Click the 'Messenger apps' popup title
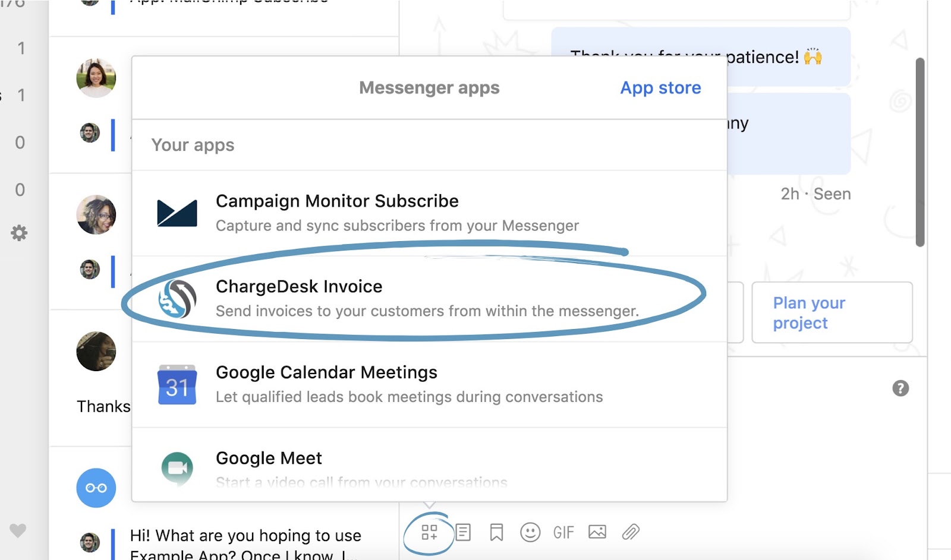The height and width of the screenshot is (560, 951). 429,88
